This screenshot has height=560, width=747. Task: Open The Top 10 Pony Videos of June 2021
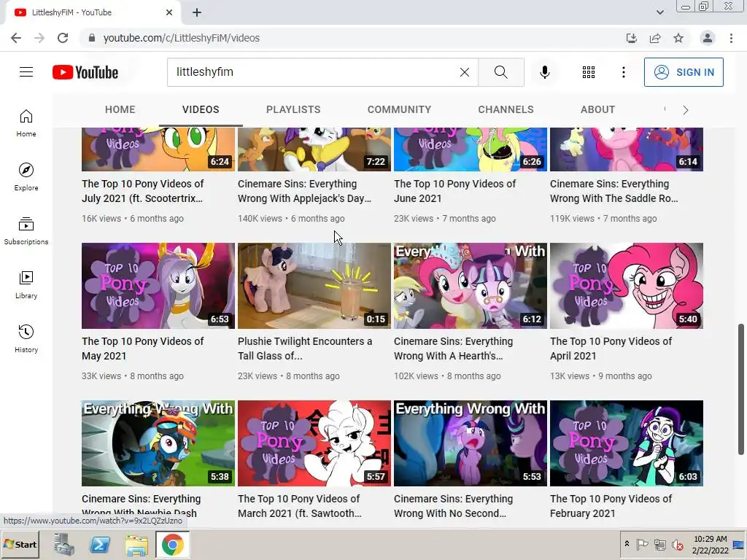(455, 191)
